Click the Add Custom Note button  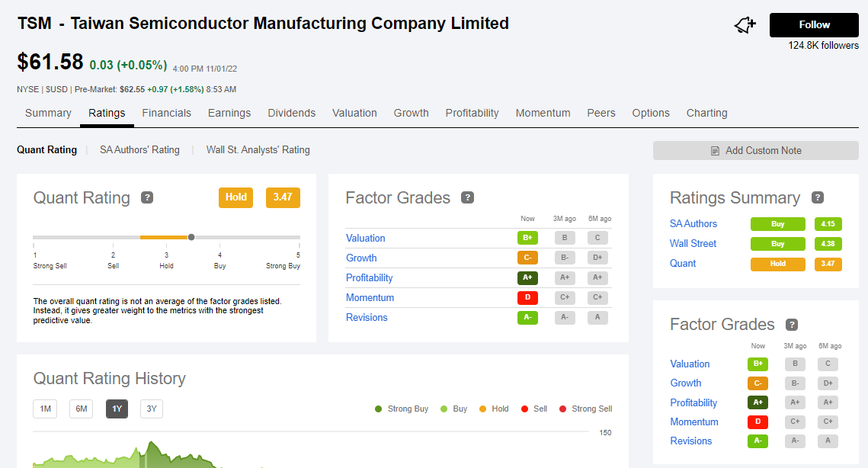(x=756, y=151)
